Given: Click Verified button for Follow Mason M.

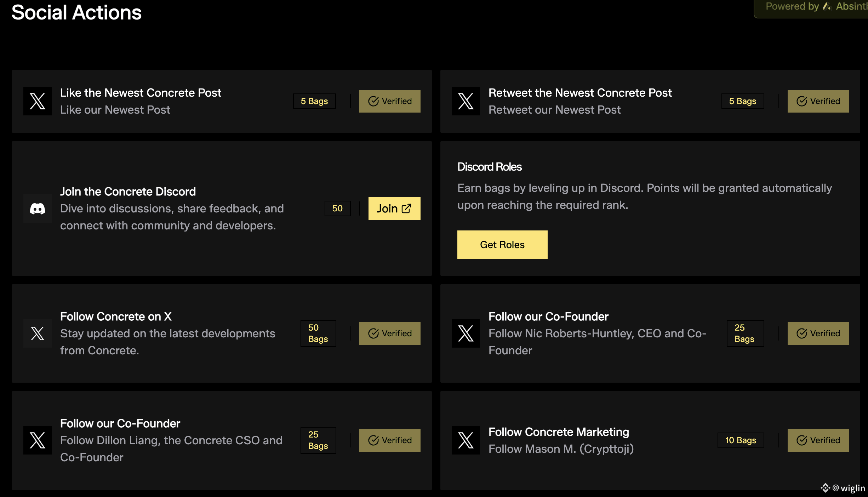Looking at the screenshot, I should coord(818,440).
